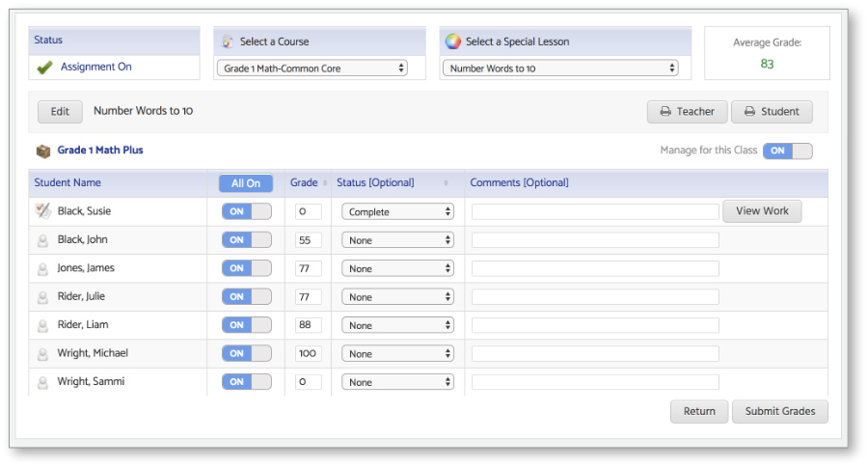Click the Status [Optional] column header

tap(375, 182)
